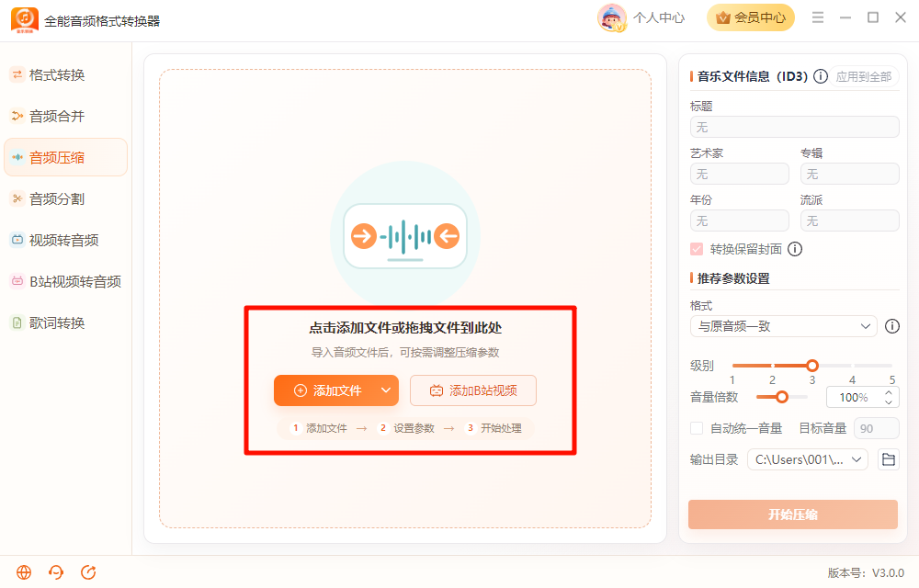Click the 视频转音频 sidebar icon
This screenshot has width=919, height=588.
(x=17, y=240)
